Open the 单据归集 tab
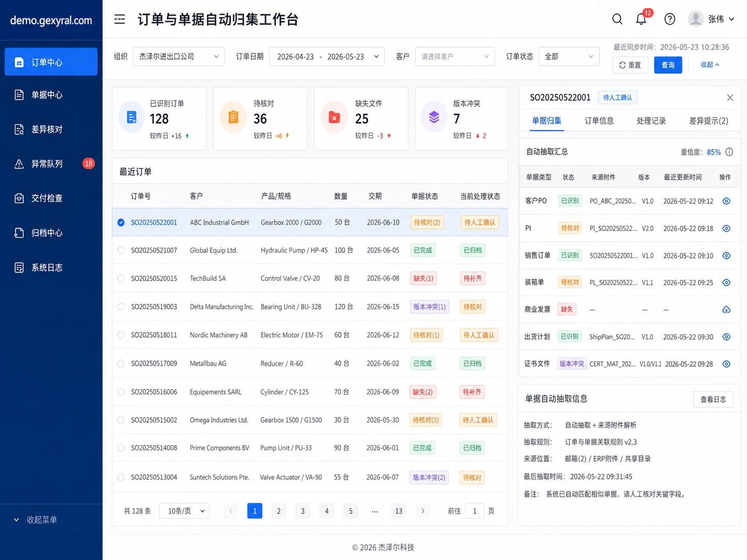Viewport: 747px width, 560px height. 547,121
